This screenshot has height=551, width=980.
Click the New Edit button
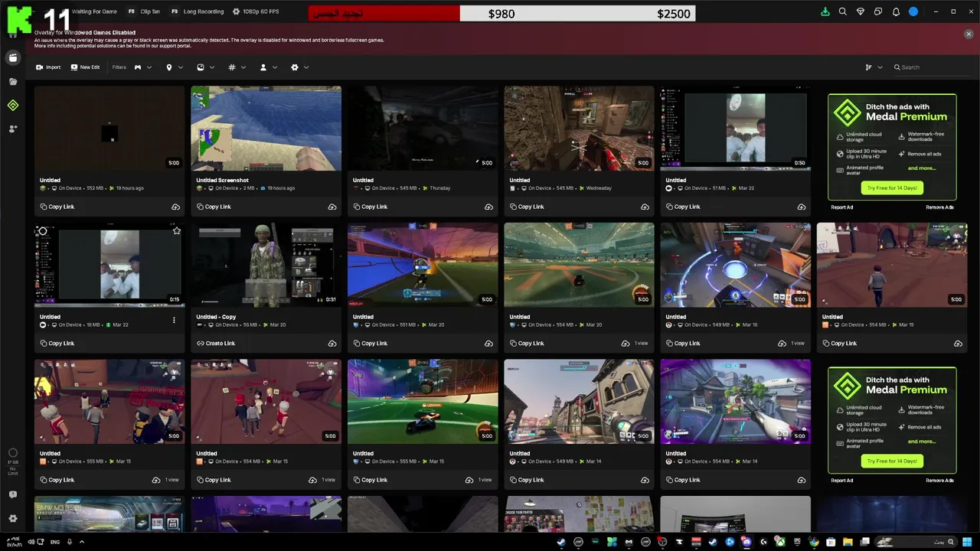pos(85,67)
